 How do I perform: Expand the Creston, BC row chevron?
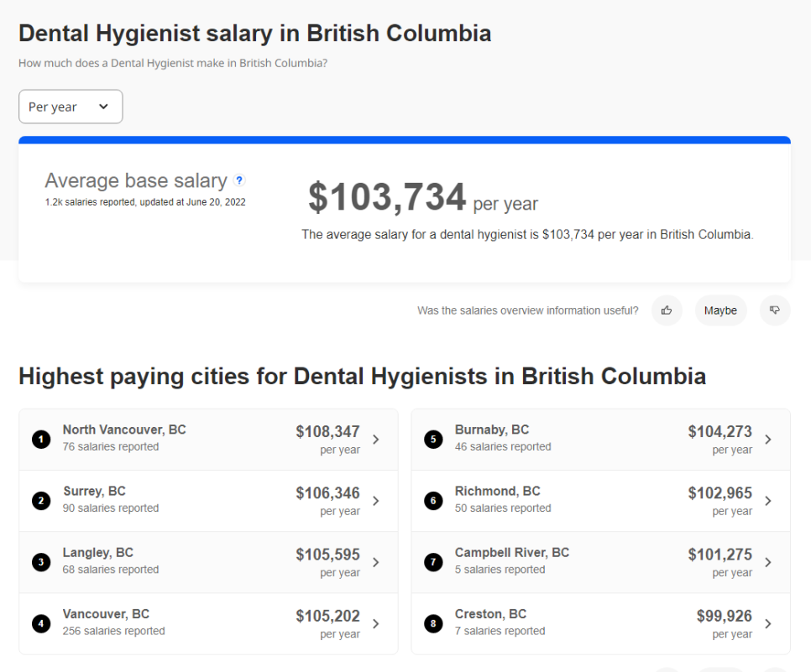click(768, 623)
